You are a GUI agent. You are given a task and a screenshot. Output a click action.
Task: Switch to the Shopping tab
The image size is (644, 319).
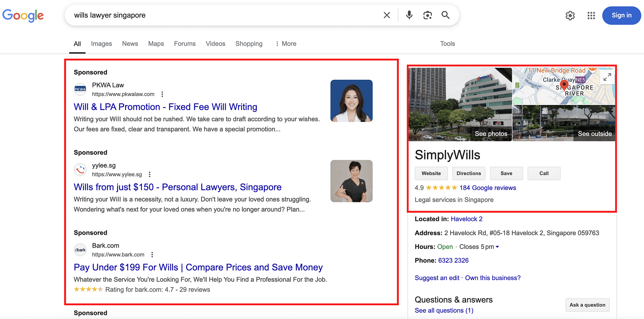coord(249,44)
